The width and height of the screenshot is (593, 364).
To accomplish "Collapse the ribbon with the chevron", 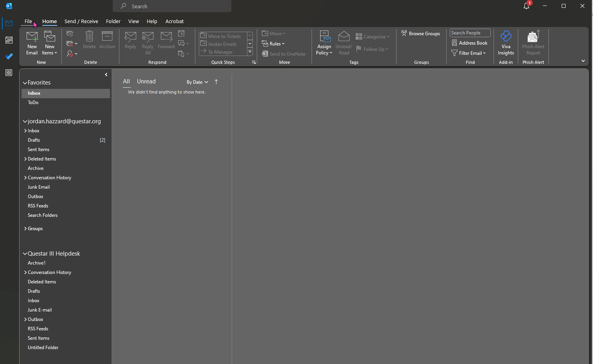I will coord(583,61).
